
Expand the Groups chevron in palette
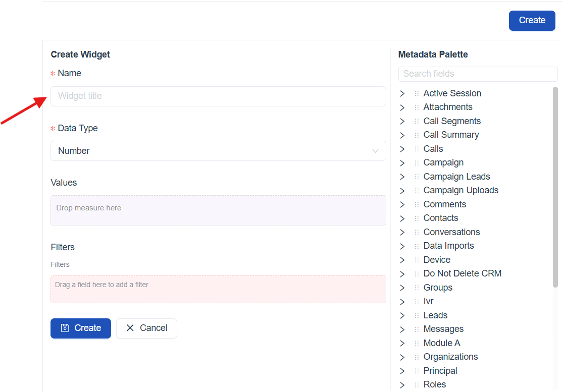[x=402, y=288]
